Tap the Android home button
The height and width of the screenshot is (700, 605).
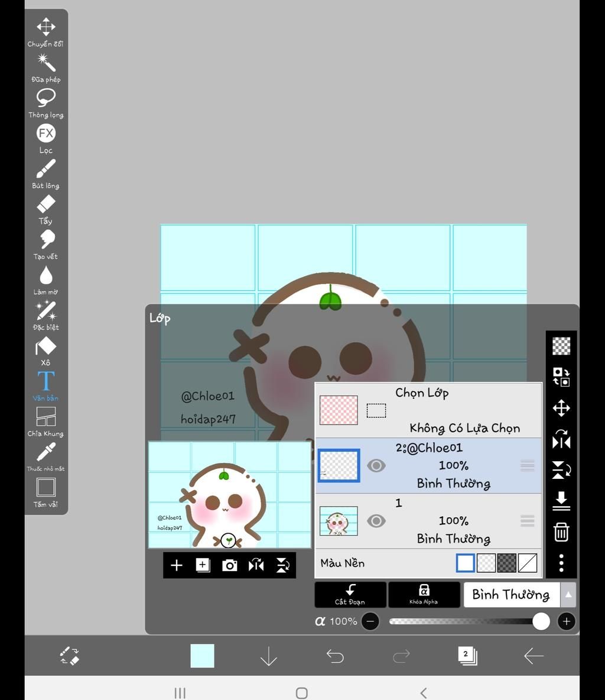301,693
